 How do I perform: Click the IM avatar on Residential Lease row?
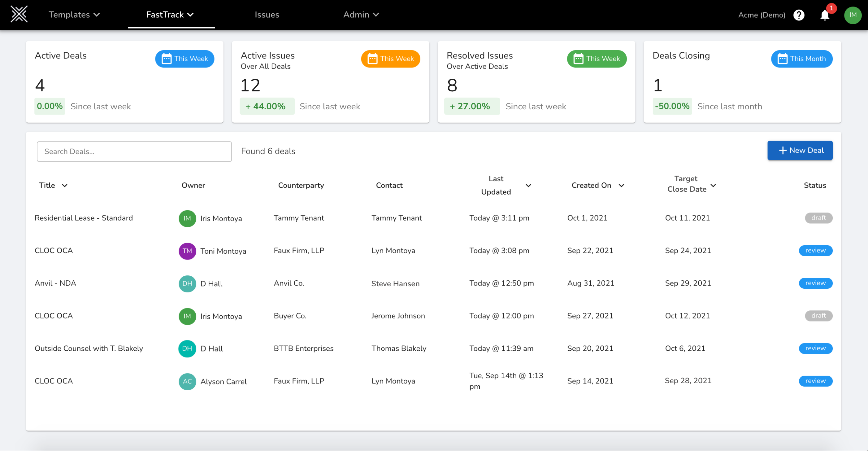pos(187,218)
